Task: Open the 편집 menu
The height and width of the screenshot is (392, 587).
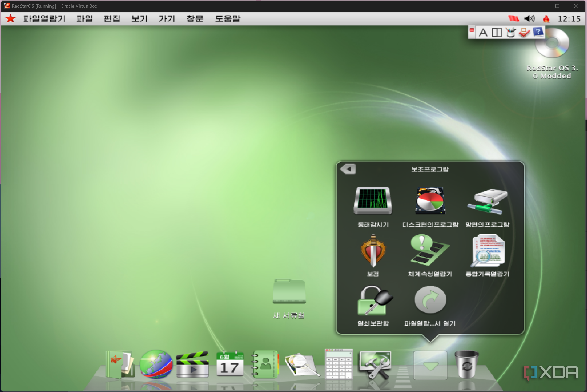Action: [112, 19]
